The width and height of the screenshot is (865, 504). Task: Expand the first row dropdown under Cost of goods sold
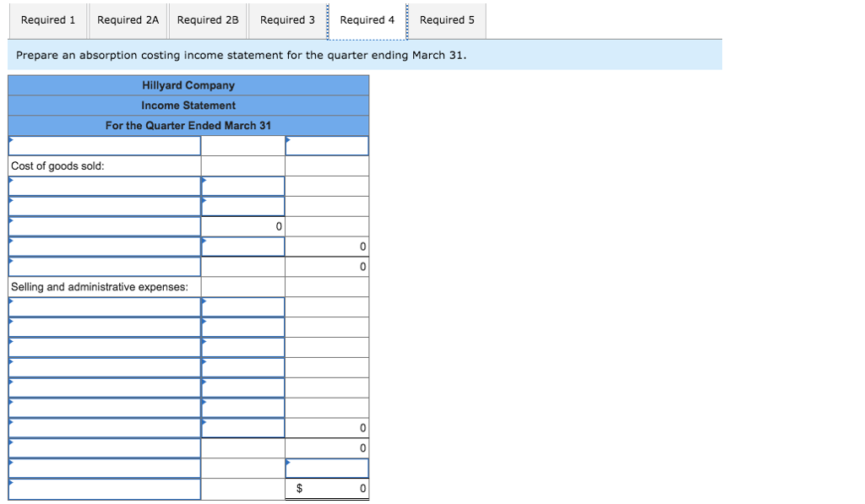tap(104, 186)
